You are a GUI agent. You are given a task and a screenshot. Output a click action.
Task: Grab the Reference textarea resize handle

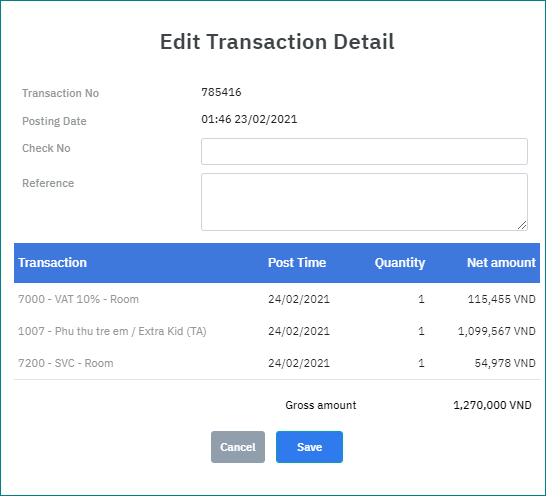522,225
